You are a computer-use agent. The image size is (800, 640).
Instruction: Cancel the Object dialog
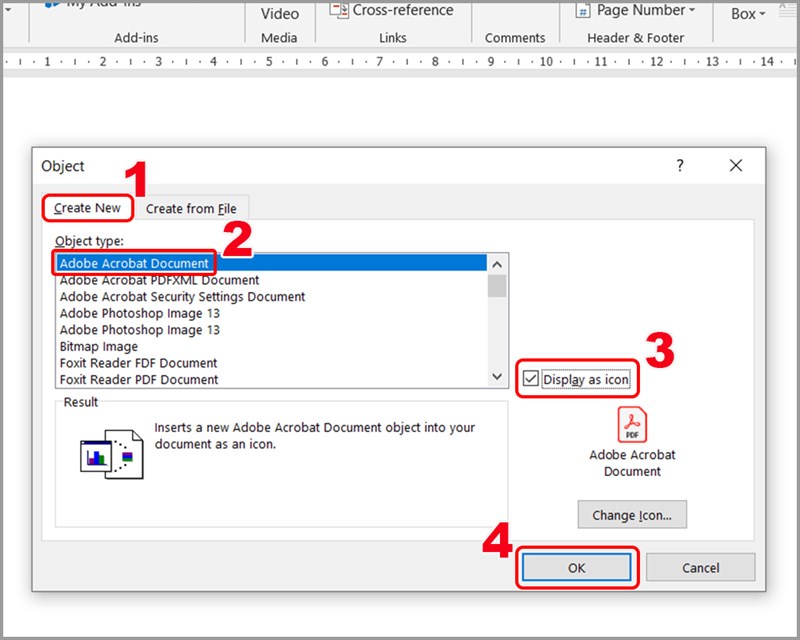[700, 567]
